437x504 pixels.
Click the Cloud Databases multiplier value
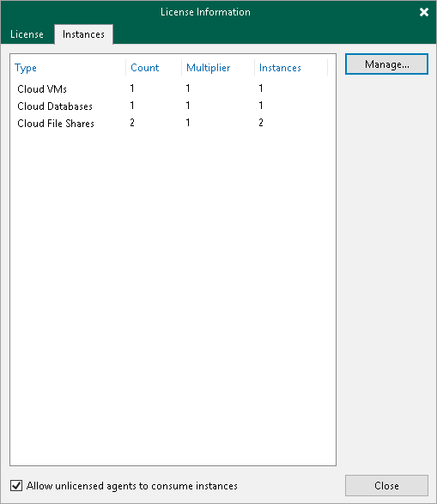(x=188, y=106)
